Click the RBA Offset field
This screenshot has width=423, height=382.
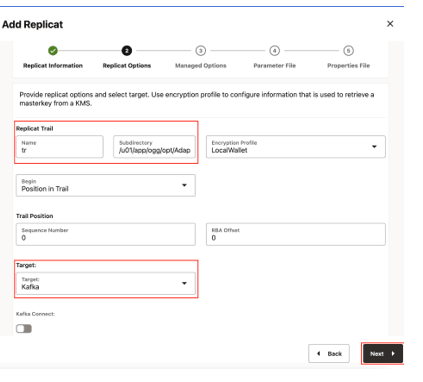pyautogui.click(x=296, y=234)
